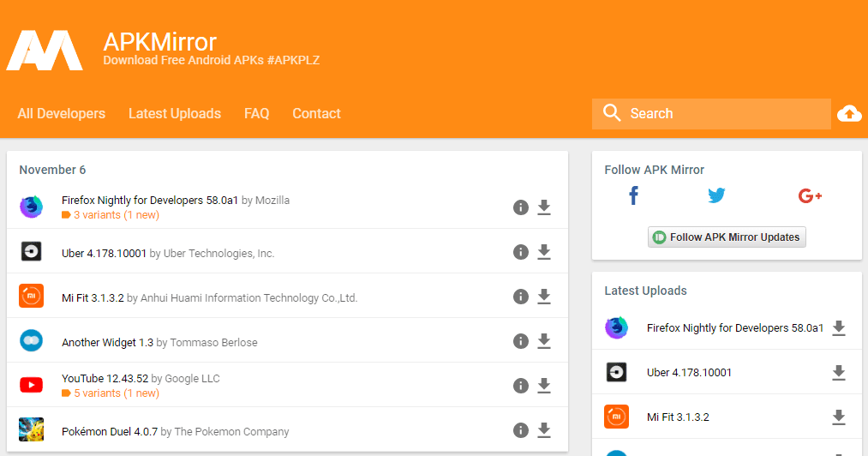This screenshot has width=868, height=456.
Task: Open Mi Fit 3.1.3.2 in Latest Uploads sidebar
Action: point(678,417)
